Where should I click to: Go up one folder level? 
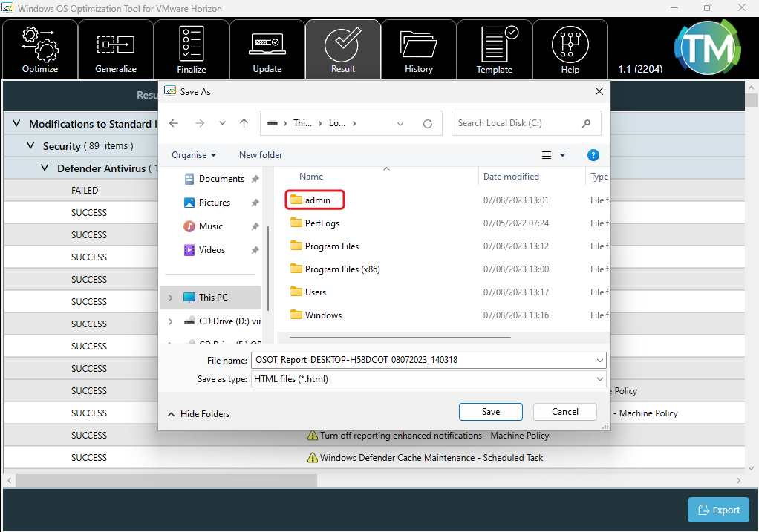point(244,123)
